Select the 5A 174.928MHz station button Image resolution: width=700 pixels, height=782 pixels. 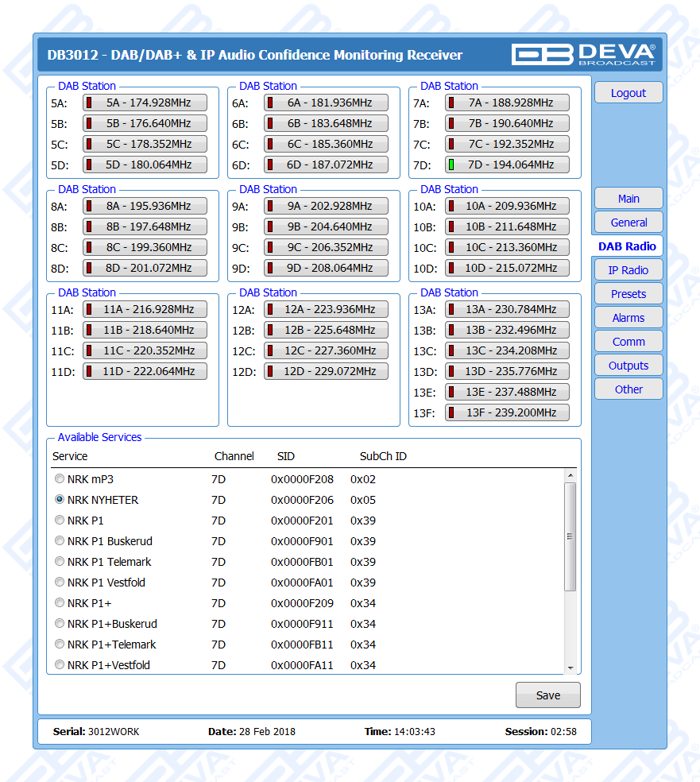pos(145,103)
